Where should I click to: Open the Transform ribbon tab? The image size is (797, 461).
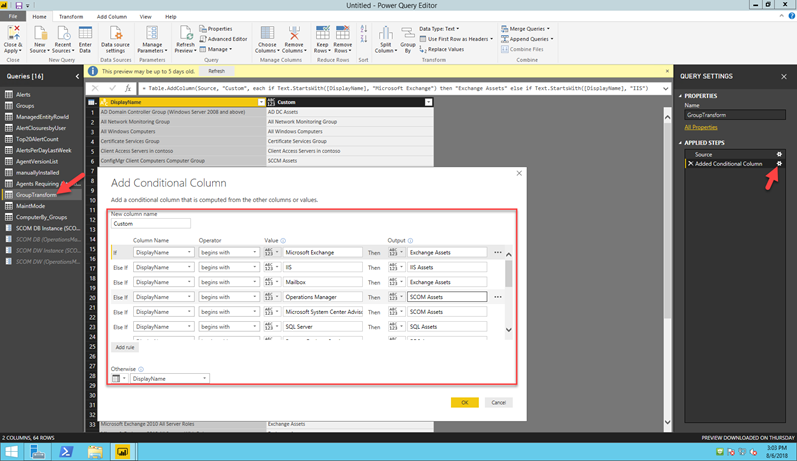71,17
